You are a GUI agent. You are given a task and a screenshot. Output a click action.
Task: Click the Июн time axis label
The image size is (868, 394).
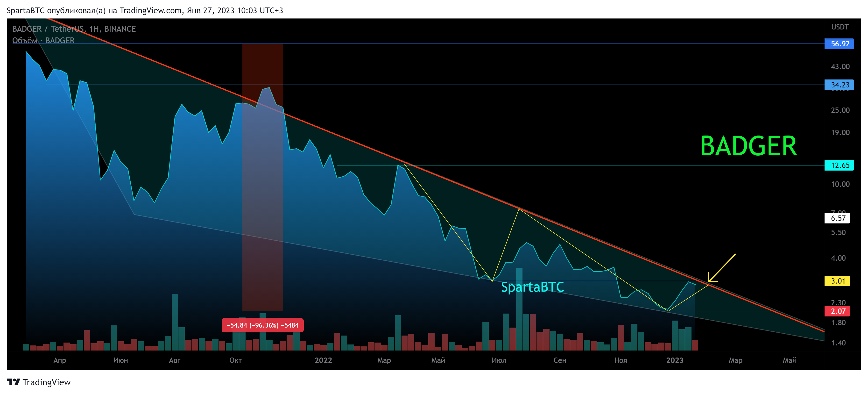click(x=120, y=360)
